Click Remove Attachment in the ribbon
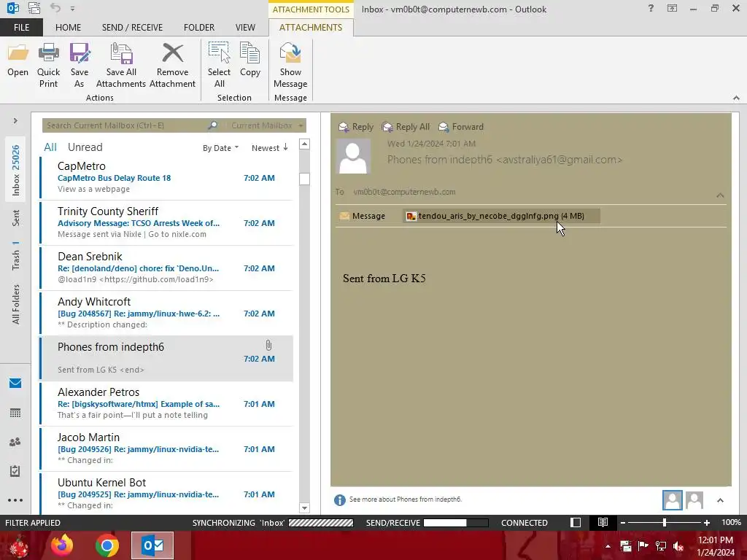Image resolution: width=747 pixels, height=560 pixels. [172, 65]
